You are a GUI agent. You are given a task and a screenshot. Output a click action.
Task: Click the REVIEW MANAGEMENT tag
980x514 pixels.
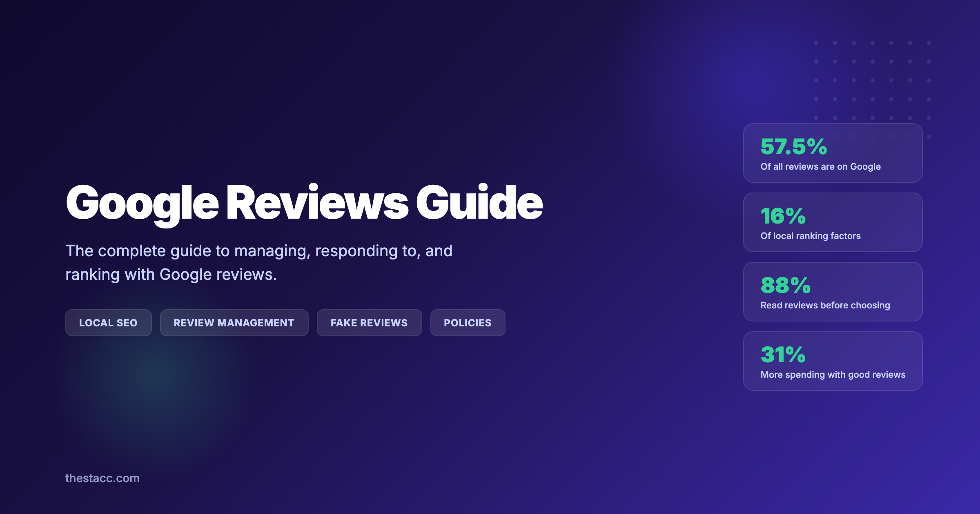(x=234, y=322)
